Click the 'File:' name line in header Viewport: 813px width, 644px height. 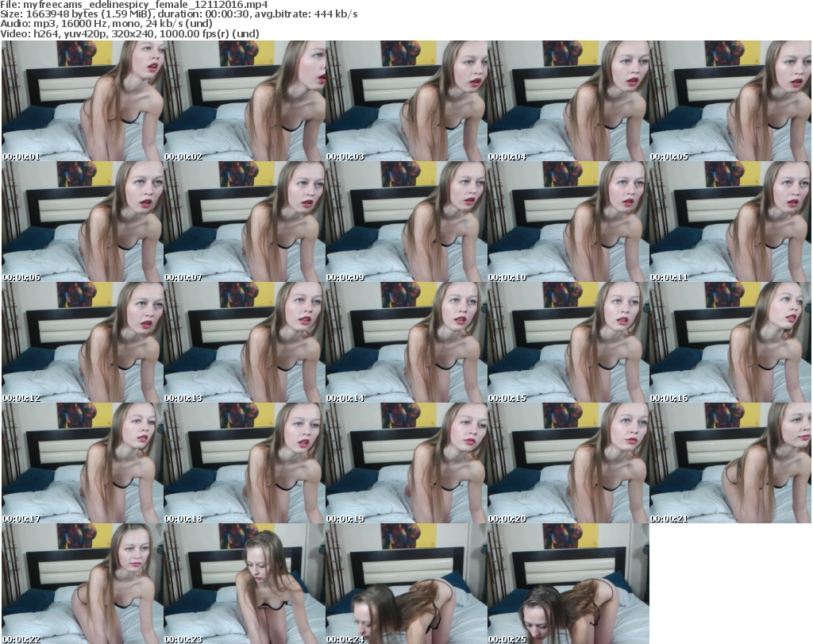133,5
